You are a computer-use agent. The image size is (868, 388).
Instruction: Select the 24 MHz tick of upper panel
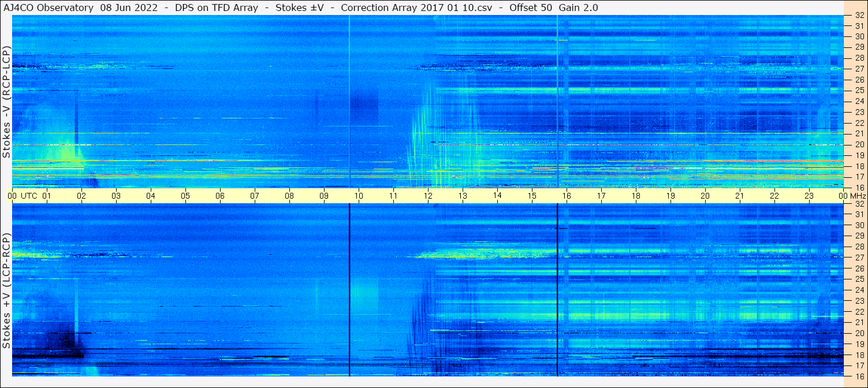point(859,101)
